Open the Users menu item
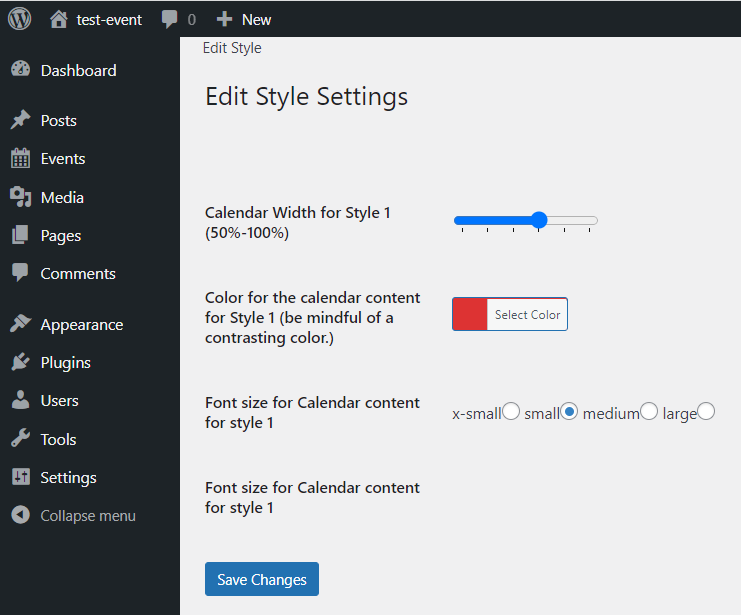741x615 pixels. [x=60, y=401]
